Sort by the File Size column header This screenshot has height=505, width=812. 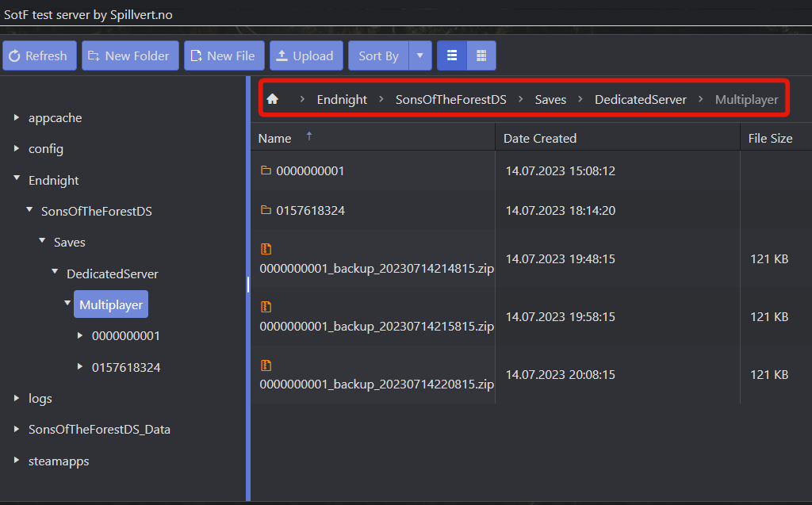[x=770, y=138]
